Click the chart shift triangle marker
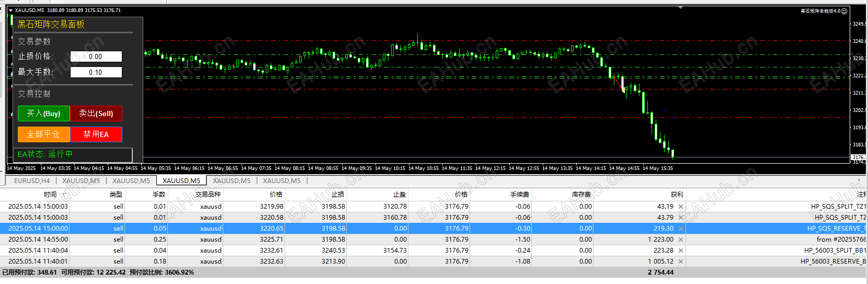Screen dimensions: 868x284 [x=680, y=8]
